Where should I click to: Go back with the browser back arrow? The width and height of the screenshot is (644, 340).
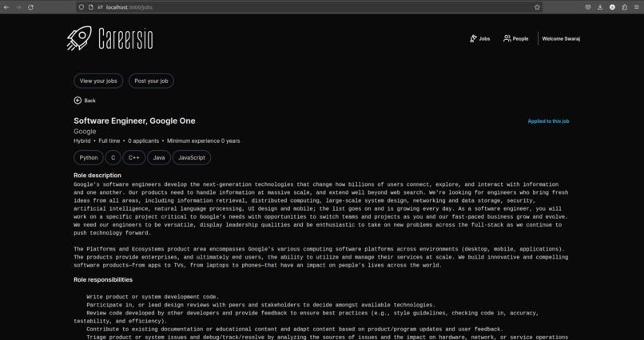click(x=6, y=7)
